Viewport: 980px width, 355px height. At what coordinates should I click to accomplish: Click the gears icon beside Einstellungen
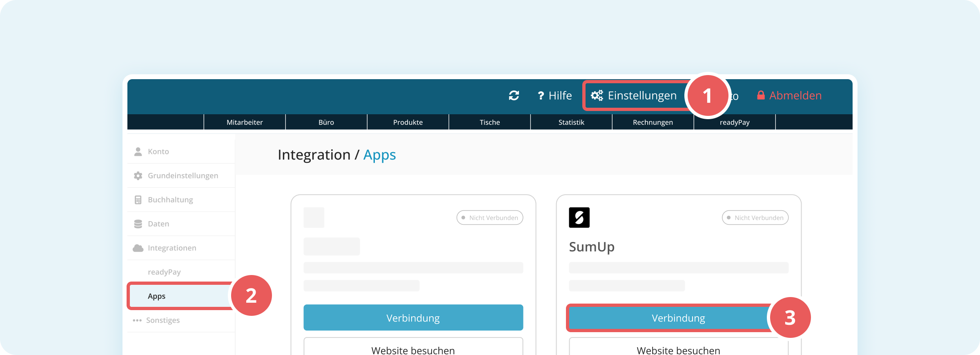click(x=597, y=95)
